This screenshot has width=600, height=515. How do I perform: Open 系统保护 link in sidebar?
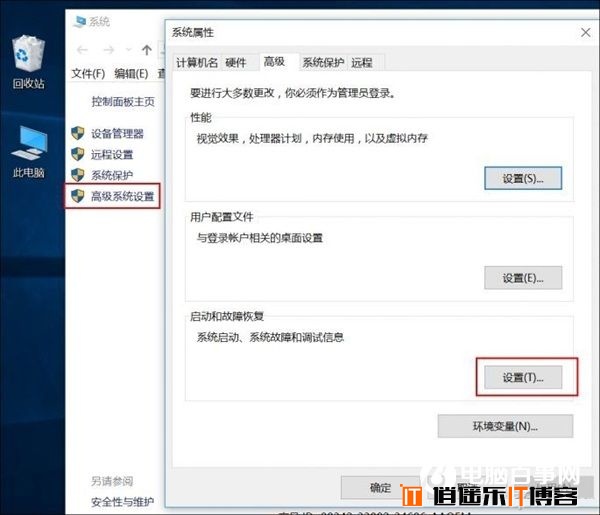tap(112, 175)
